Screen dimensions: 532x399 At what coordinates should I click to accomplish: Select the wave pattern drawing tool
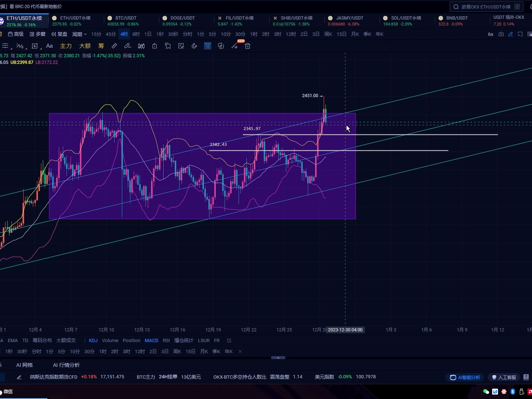pyautogui.click(x=20, y=46)
